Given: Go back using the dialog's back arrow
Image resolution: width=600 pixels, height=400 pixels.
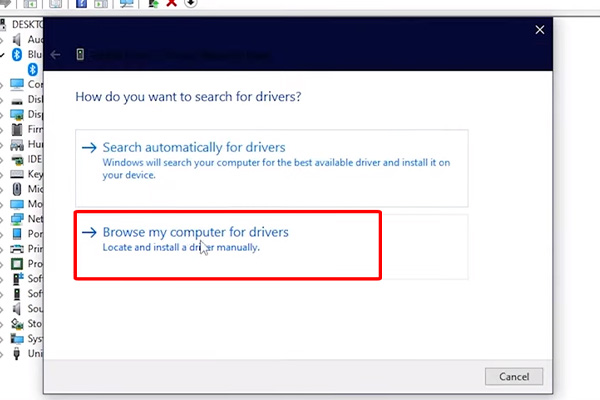Looking at the screenshot, I should click(55, 55).
